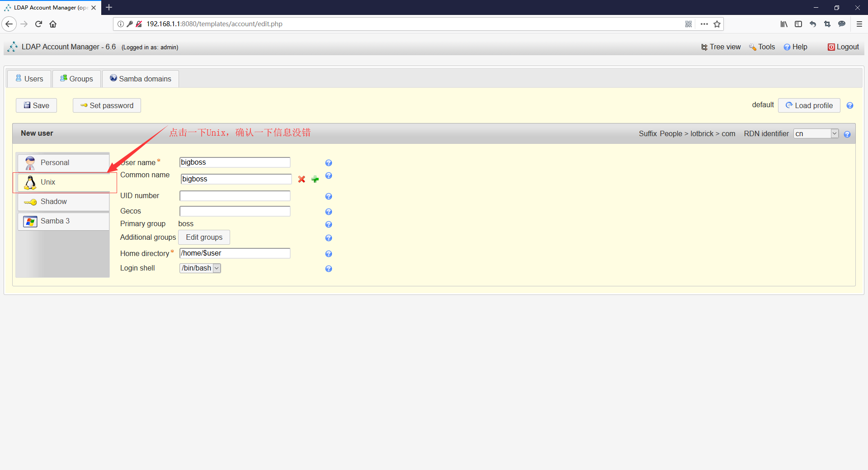Screen dimensions: 868x470
Task: Open the Help link in header
Action: (795, 47)
